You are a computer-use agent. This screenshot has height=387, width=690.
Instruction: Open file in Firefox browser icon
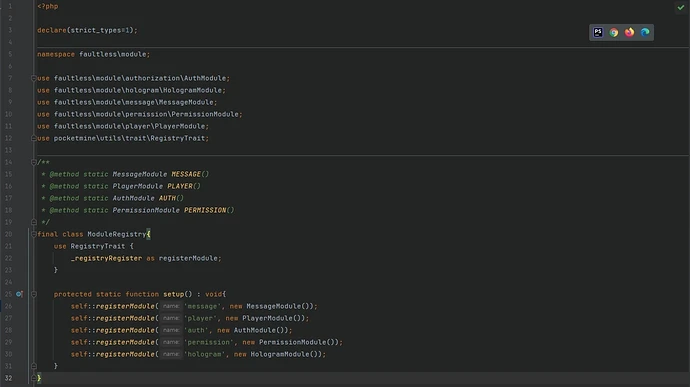(x=629, y=32)
